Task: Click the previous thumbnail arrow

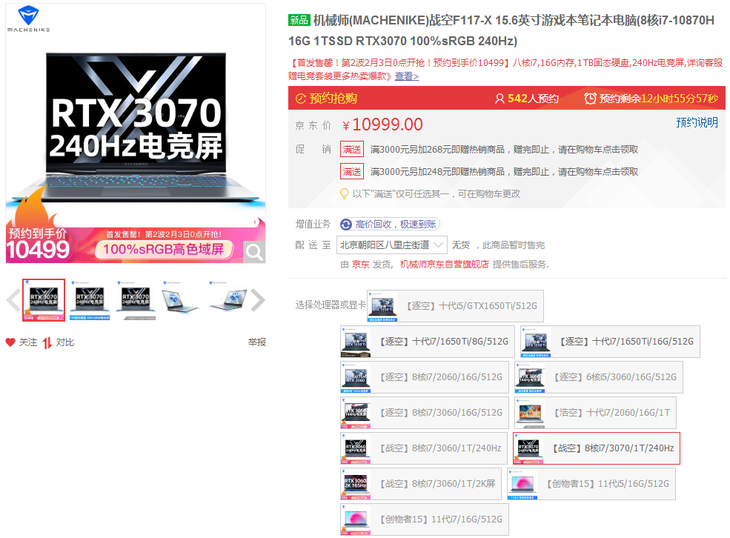Action: [13, 299]
